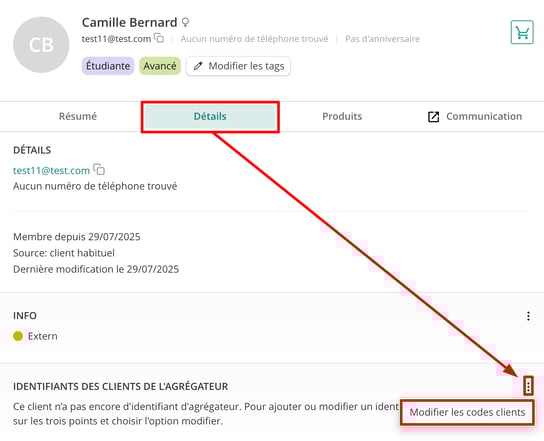The width and height of the screenshot is (544, 441).
Task: Choose Modifier les codes clients option
Action: tap(467, 412)
